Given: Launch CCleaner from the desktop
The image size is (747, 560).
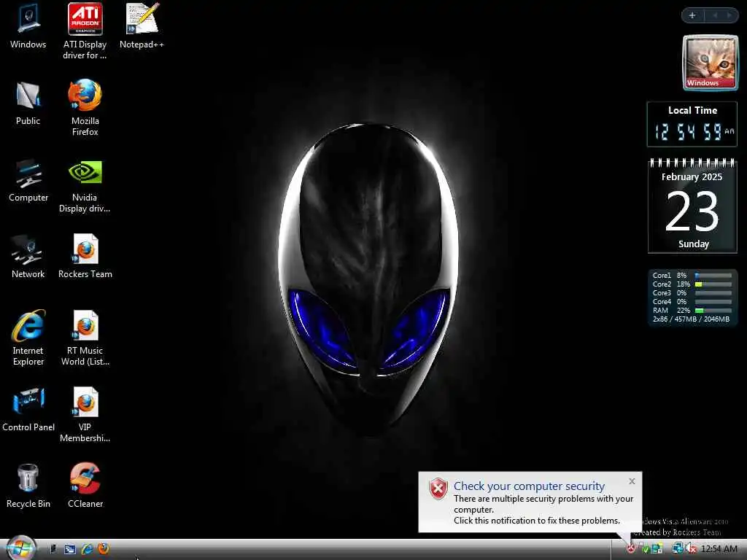Looking at the screenshot, I should 85,486.
